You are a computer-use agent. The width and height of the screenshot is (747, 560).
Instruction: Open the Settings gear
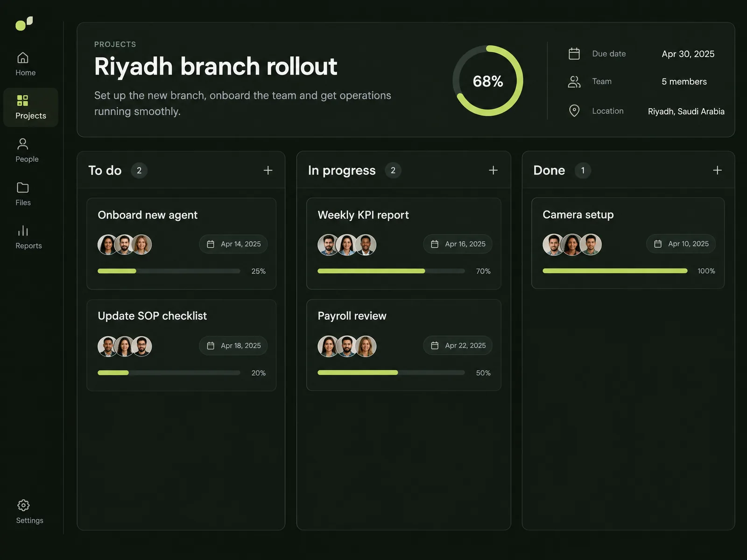[23, 505]
